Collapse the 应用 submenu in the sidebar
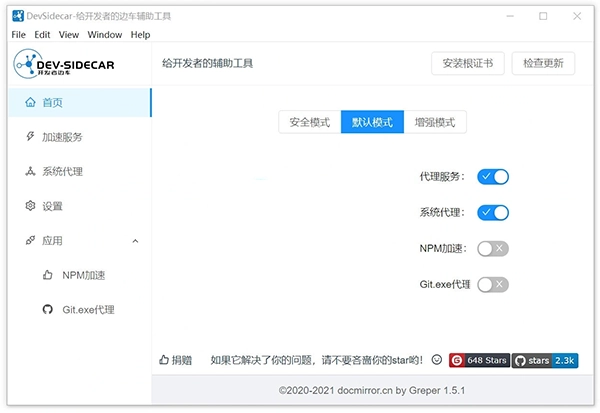This screenshot has width=600, height=413. coord(135,241)
